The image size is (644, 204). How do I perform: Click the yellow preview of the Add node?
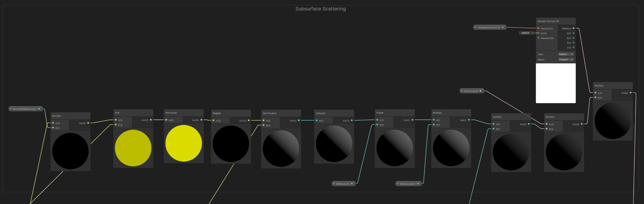coord(133,148)
